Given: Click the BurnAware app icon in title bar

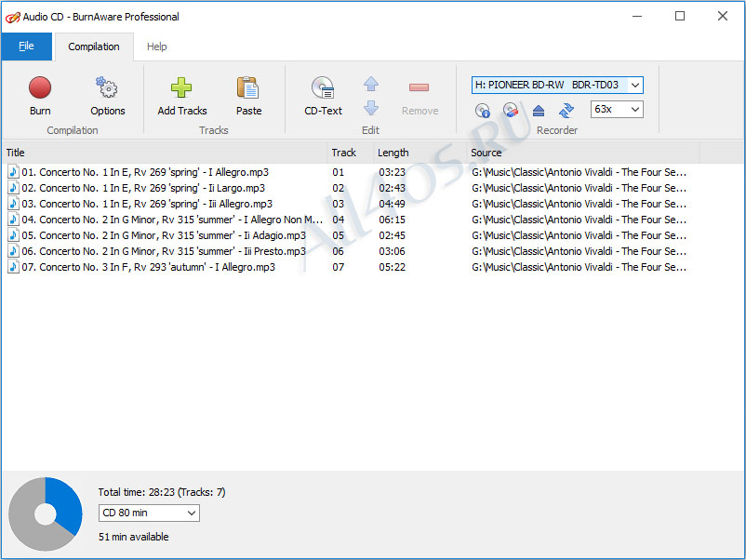Looking at the screenshot, I should coord(12,17).
